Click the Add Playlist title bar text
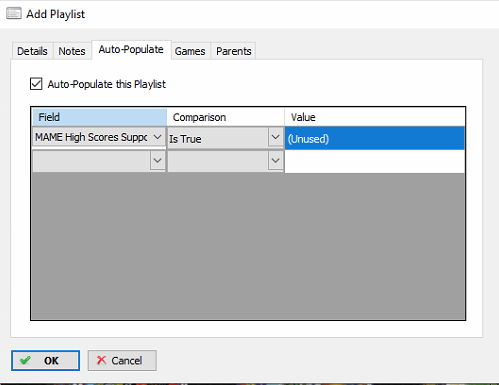The width and height of the screenshot is (499, 385). [56, 14]
